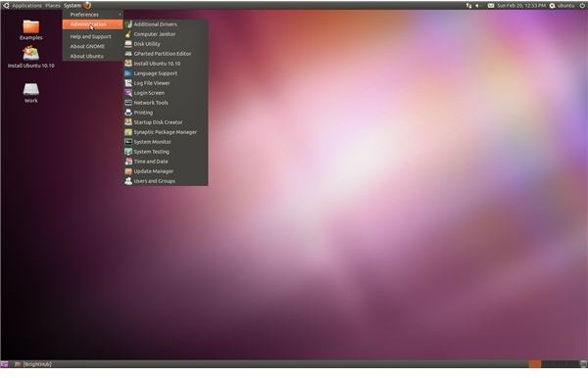Open the ubuntu user menu

click(x=563, y=6)
